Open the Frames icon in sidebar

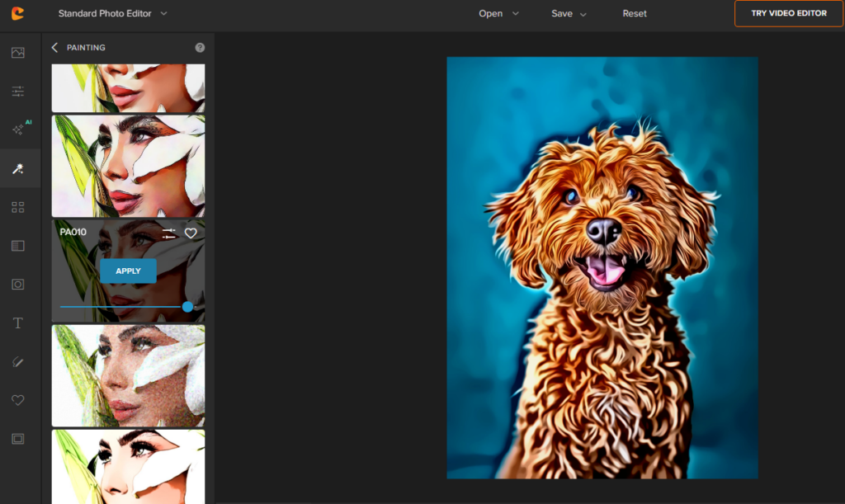(x=18, y=439)
